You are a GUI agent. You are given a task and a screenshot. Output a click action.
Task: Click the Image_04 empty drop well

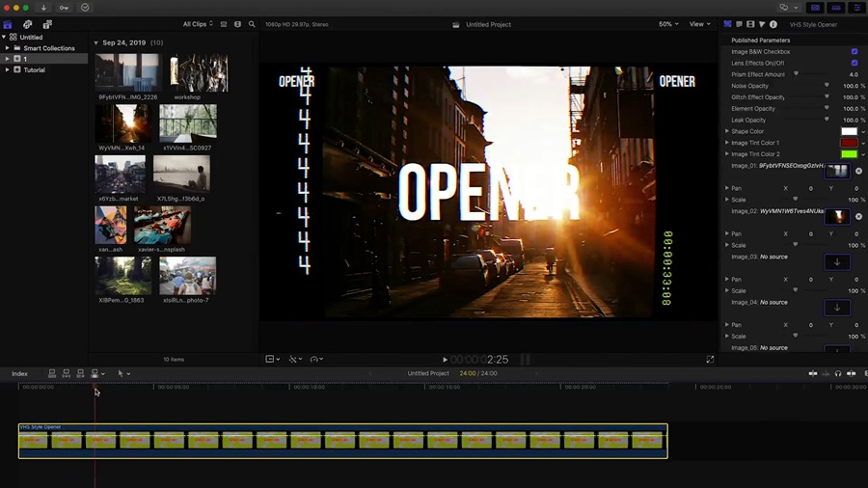(x=837, y=308)
